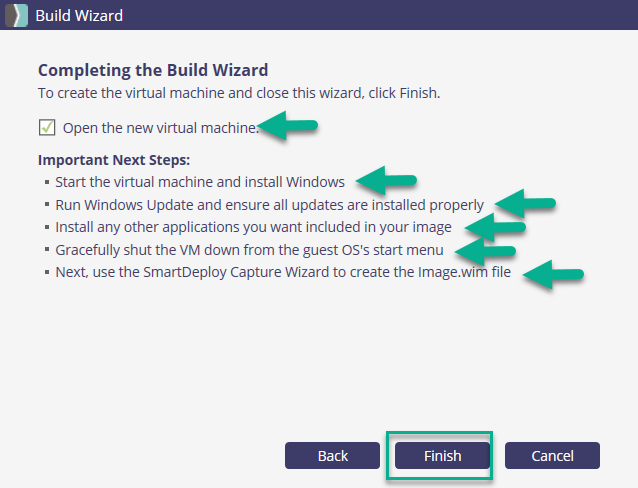The height and width of the screenshot is (488, 638).
Task: Go back with the Back button
Action: pyautogui.click(x=333, y=456)
